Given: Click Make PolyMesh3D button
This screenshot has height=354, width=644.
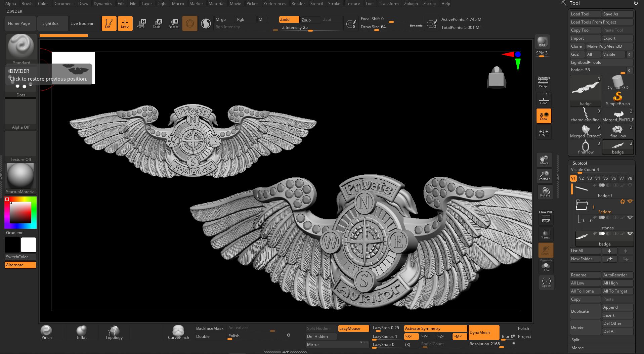Looking at the screenshot, I should pos(609,46).
